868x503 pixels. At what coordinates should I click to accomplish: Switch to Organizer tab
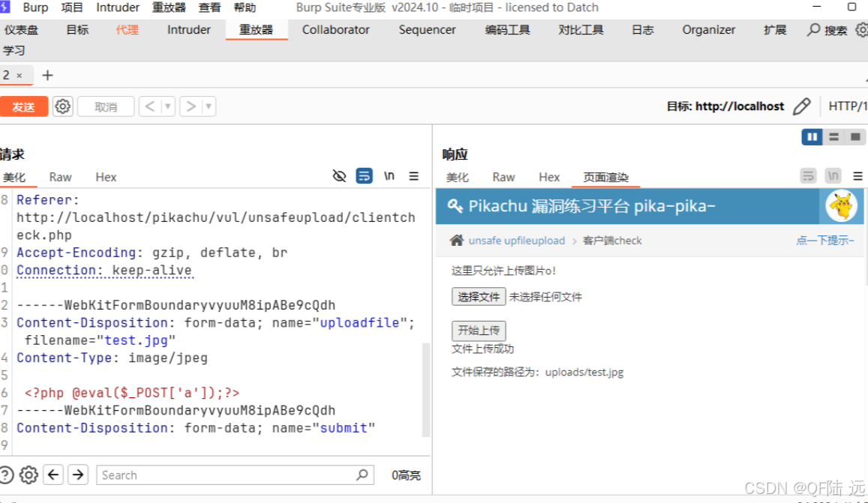click(708, 30)
